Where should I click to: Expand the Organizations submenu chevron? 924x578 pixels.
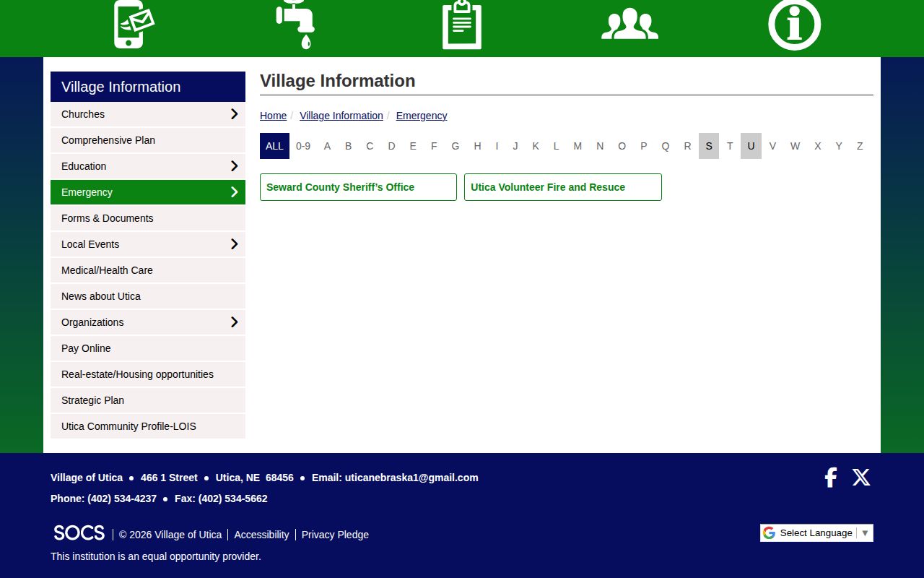point(234,322)
